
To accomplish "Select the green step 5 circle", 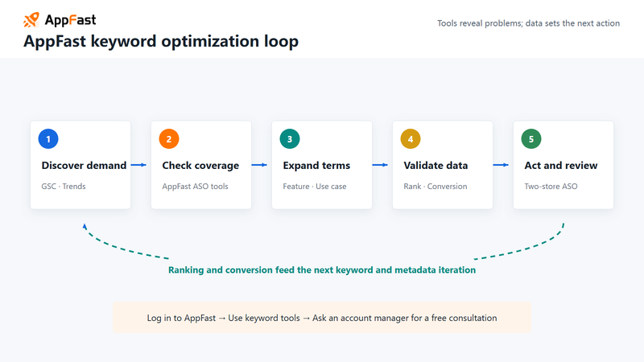I will [531, 138].
